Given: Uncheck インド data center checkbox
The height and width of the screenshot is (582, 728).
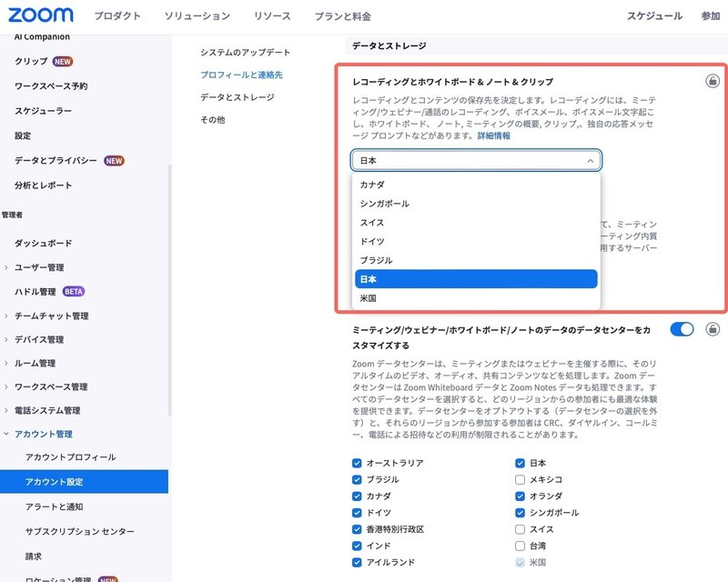Looking at the screenshot, I should pyautogui.click(x=357, y=546).
